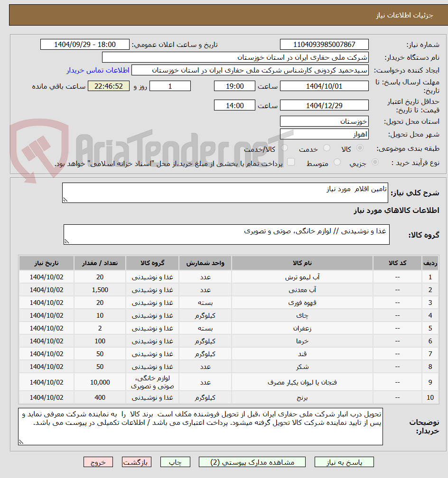Click the quantity 1,500 cell

click(100, 290)
